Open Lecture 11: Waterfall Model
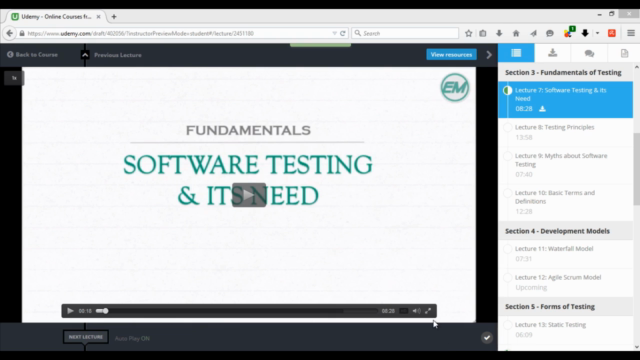Image resolution: width=640 pixels, height=360 pixels. (565, 253)
